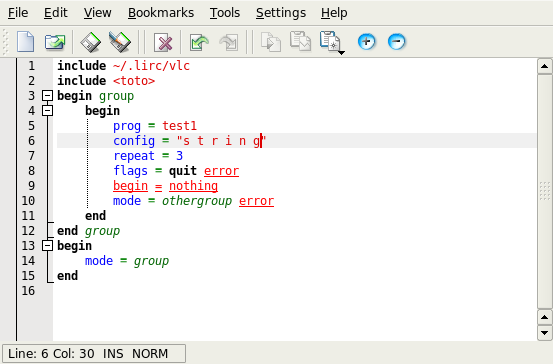
Task: Click the scrollbar down arrow at the very bottom
Action: [x=544, y=333]
